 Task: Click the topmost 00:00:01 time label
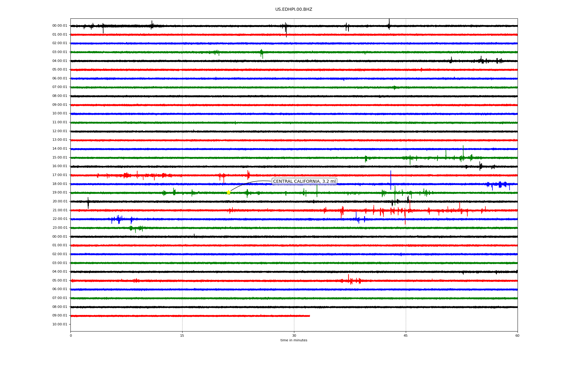click(60, 26)
